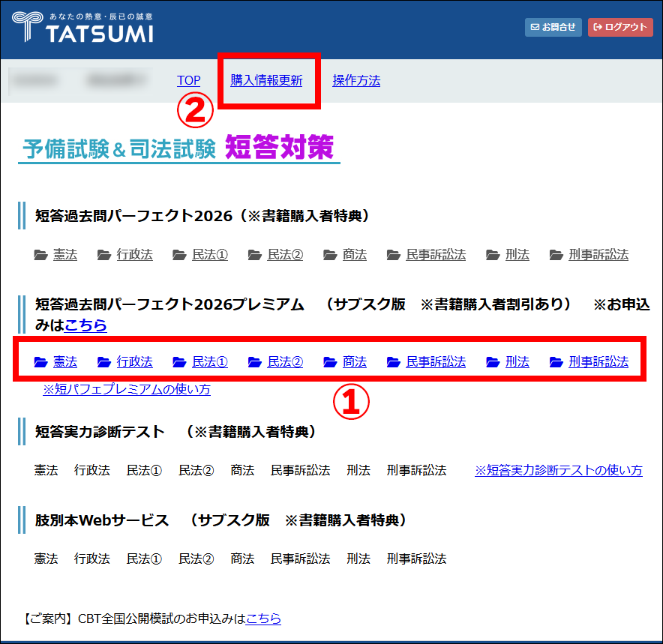Click the お問合せ contact button
The image size is (663, 644).
(x=553, y=27)
